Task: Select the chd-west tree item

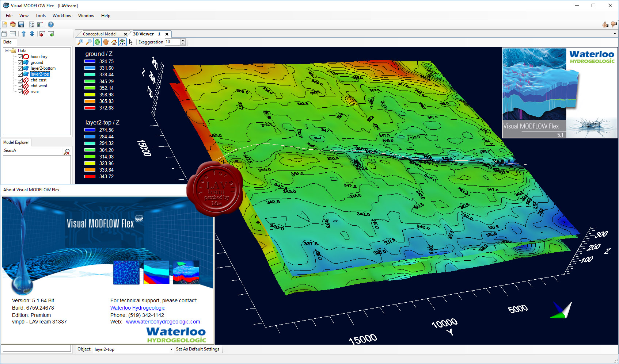Action: 39,86
